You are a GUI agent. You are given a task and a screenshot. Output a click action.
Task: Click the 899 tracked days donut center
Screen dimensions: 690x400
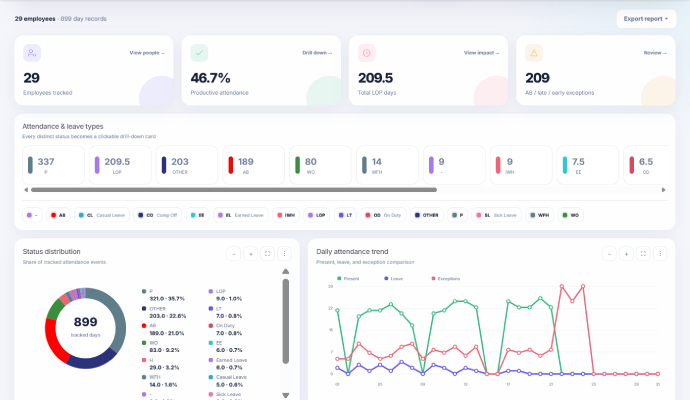click(85, 327)
